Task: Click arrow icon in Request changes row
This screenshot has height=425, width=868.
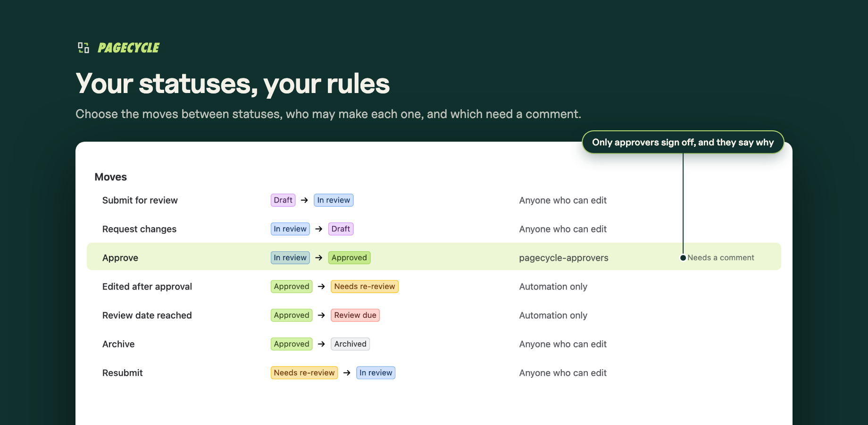Action: 319,229
